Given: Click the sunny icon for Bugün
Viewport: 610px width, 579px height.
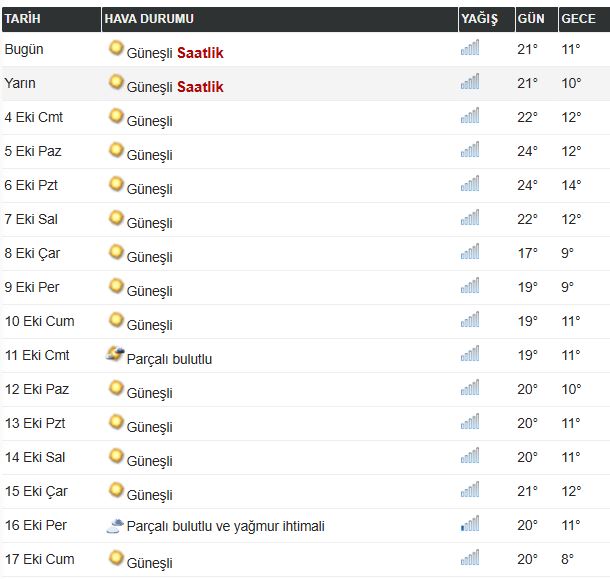Looking at the screenshot, I should tap(115, 49).
